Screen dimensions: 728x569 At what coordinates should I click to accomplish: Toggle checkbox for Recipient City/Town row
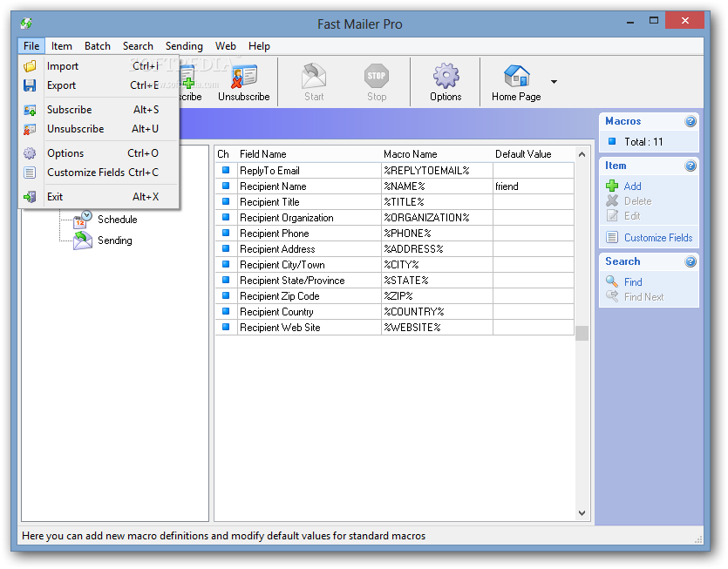(226, 265)
